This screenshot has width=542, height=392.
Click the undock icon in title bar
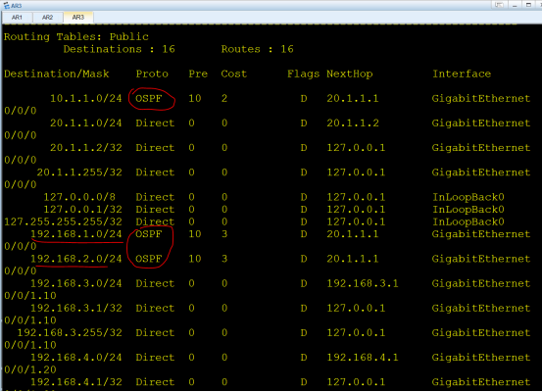[x=499, y=5]
